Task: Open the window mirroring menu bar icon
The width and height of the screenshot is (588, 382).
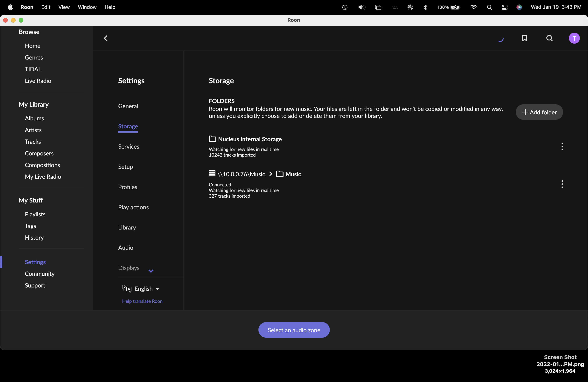Action: point(378,7)
